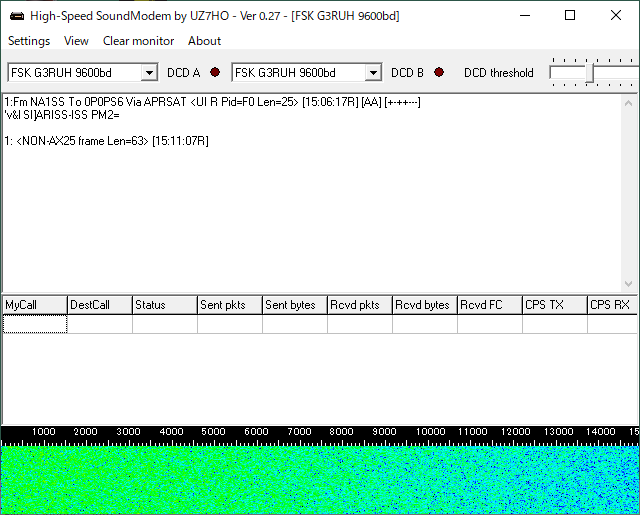640x519 pixels.
Task: Click the Rcvd pkts column header
Action: (360, 305)
